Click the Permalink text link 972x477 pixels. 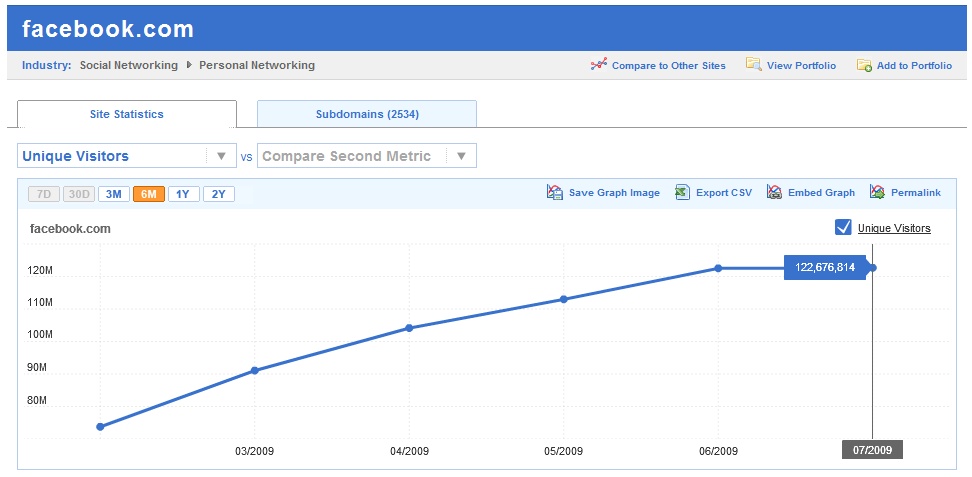[916, 193]
